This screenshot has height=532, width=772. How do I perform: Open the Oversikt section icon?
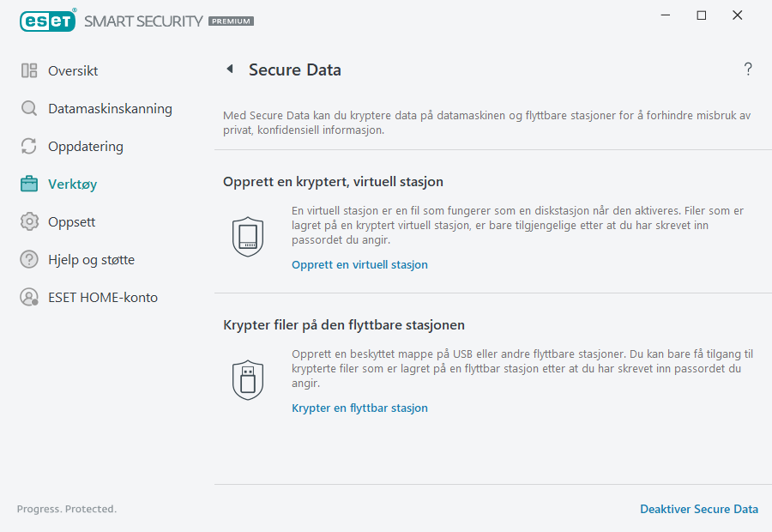coord(29,70)
